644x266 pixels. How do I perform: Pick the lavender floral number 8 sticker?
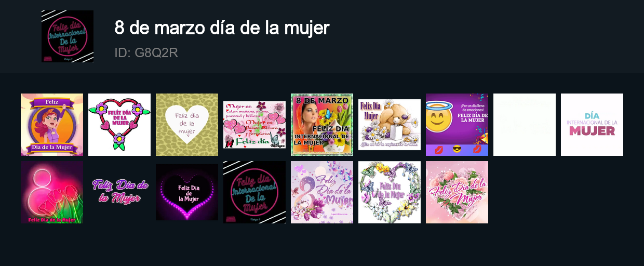coord(322,192)
